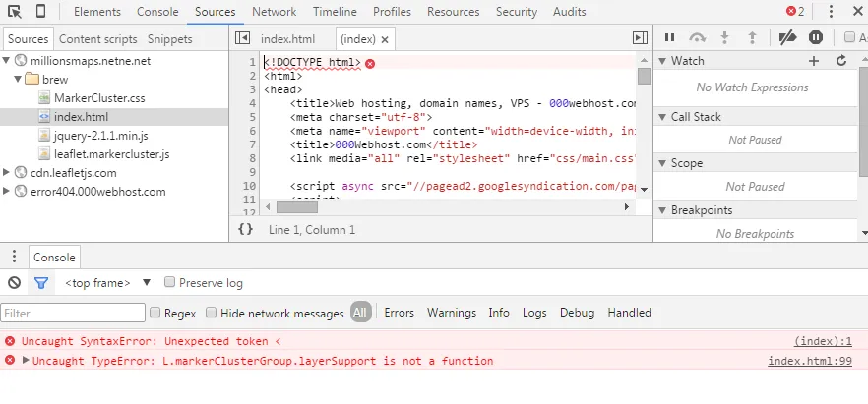Tick the checkbox next to the debugger pause icon
The height and width of the screenshot is (404, 868).
[849, 37]
